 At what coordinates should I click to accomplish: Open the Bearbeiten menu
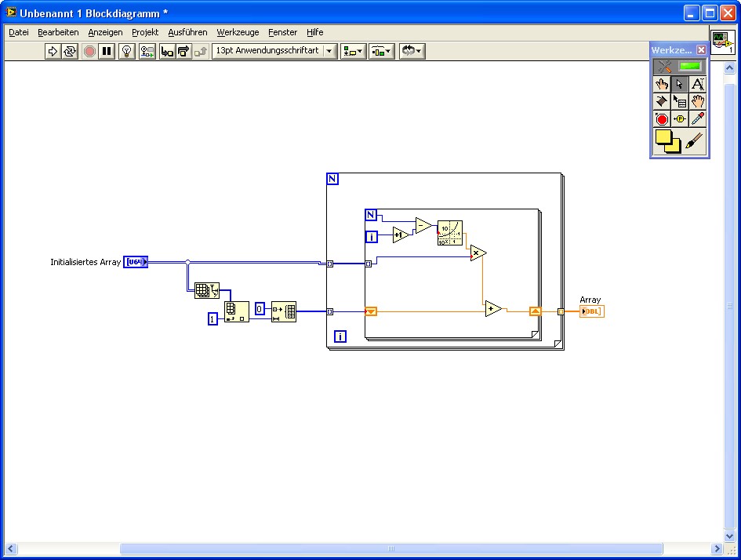pyautogui.click(x=58, y=32)
